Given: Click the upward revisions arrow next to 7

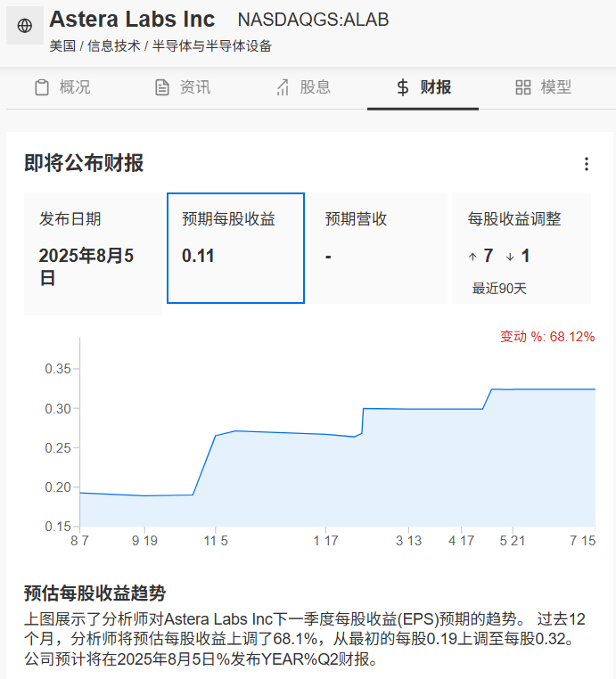Looking at the screenshot, I should click(472, 257).
